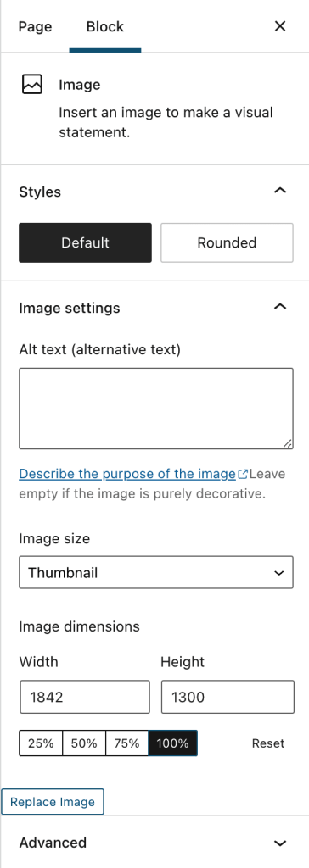Collapse the Styles panel chevron
Image resolution: width=309 pixels, height=868 pixels.
(x=281, y=191)
